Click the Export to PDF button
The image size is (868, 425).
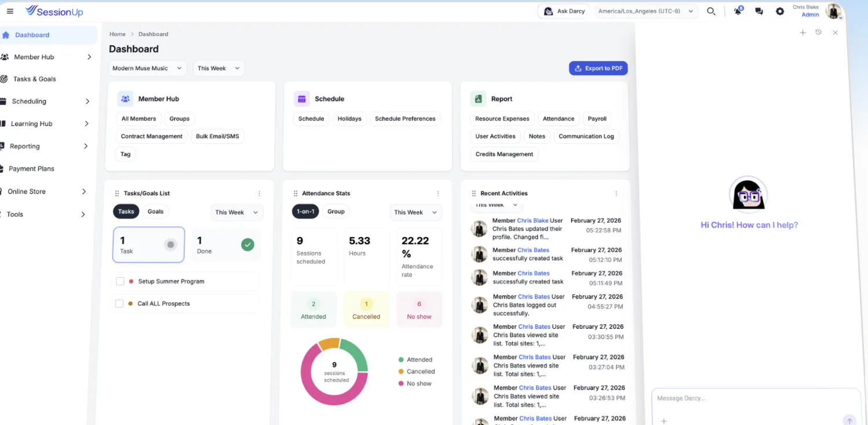pos(599,68)
